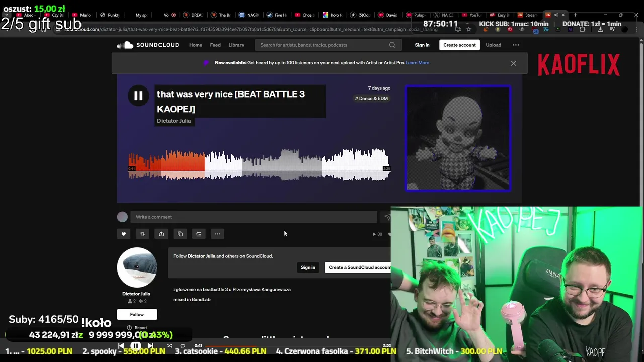Image resolution: width=644 pixels, height=362 pixels.
Task: Click the zgłoszenie na beatbattle description line
Action: (x=232, y=289)
